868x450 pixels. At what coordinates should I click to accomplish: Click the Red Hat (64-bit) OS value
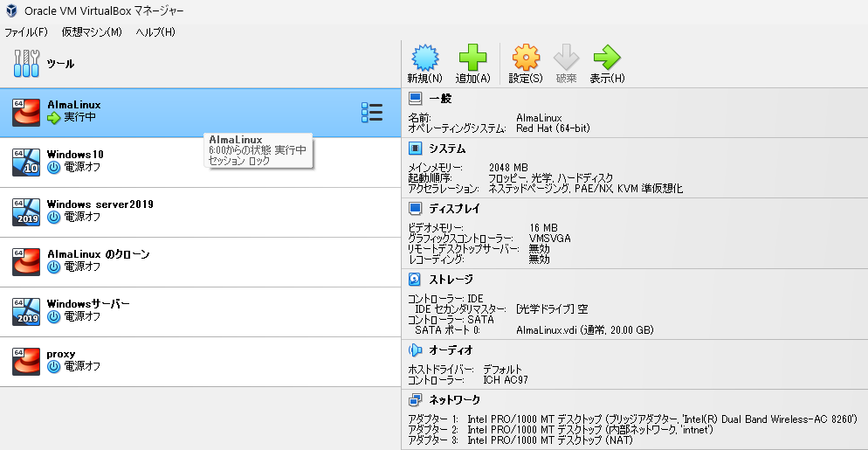click(x=553, y=128)
